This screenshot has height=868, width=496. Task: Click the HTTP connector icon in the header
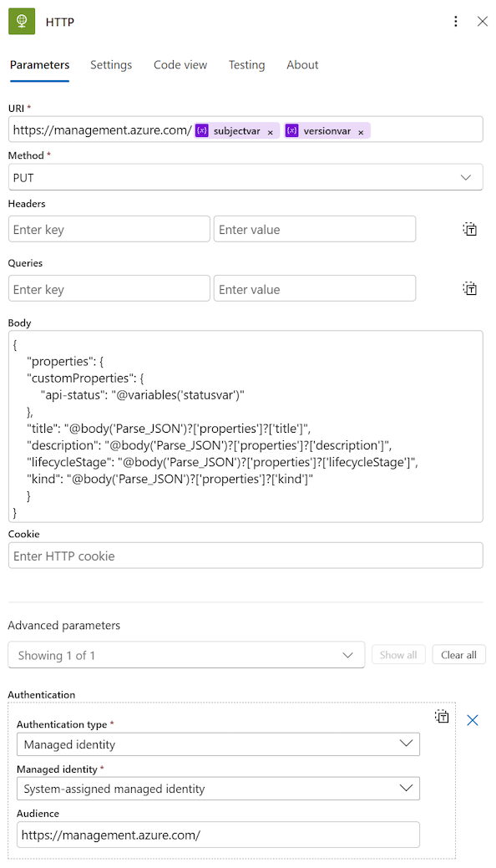22,22
